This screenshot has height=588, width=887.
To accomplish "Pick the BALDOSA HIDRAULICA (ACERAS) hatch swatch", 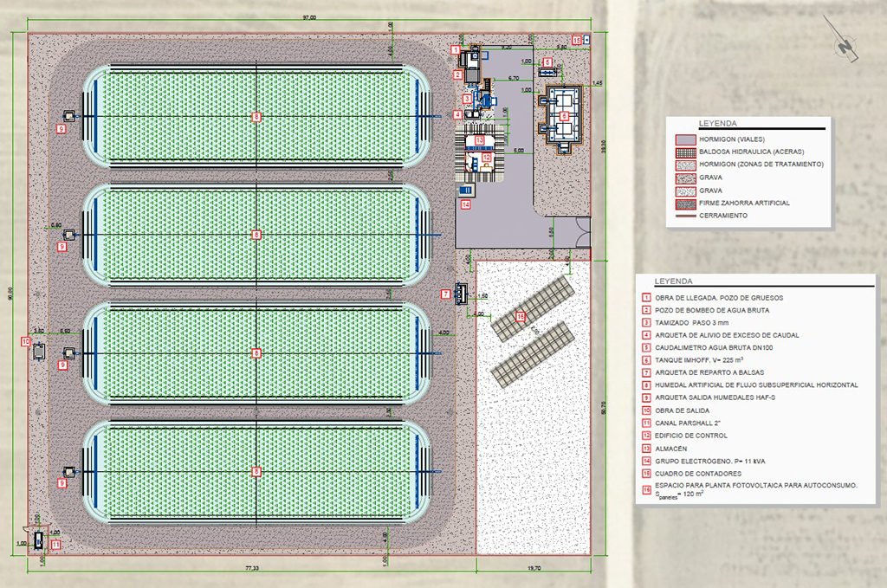I will (x=686, y=152).
